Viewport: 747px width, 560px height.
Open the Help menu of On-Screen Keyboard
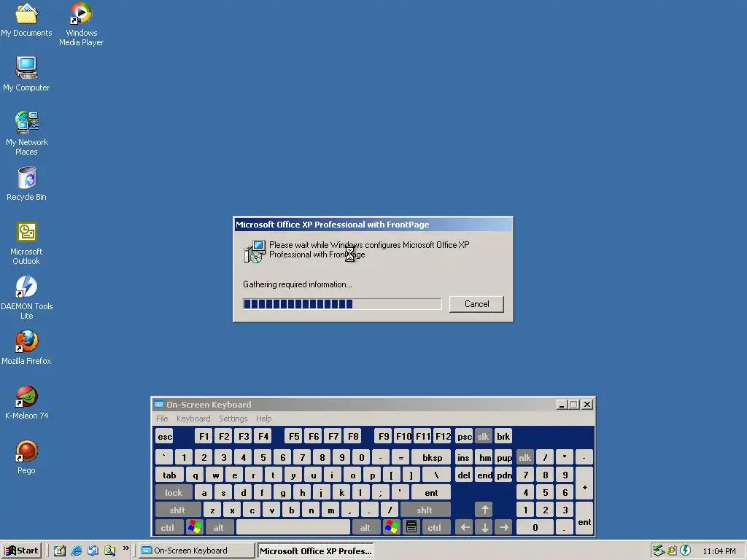click(263, 419)
